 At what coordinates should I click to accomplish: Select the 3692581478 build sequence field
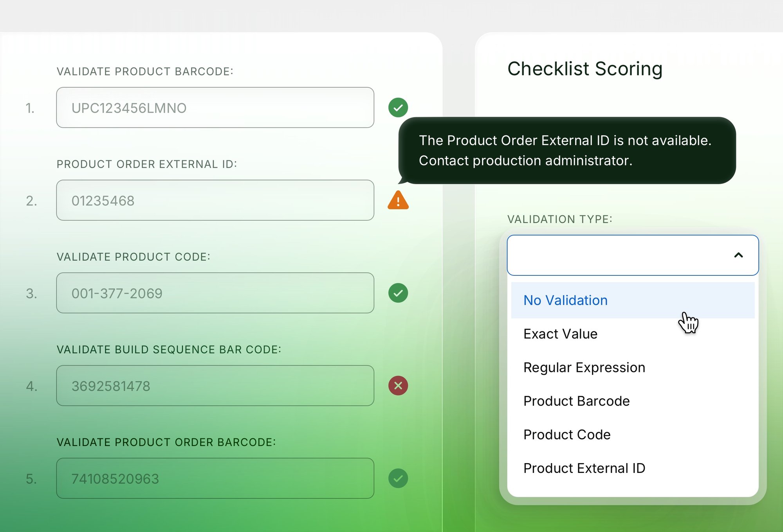point(215,386)
